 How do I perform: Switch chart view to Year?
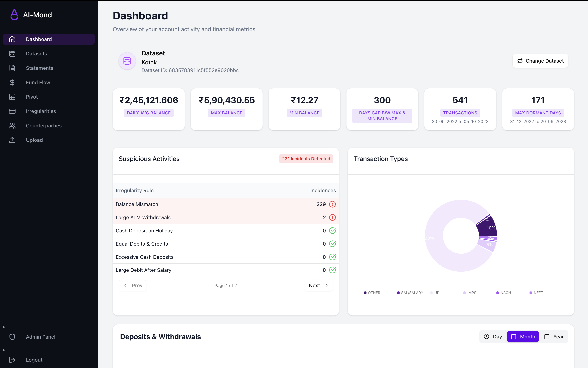coord(554,337)
